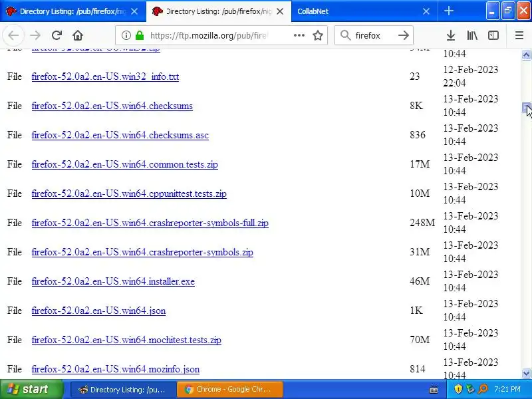
Task: Open win64.checksums.asc link
Action: [120, 135]
